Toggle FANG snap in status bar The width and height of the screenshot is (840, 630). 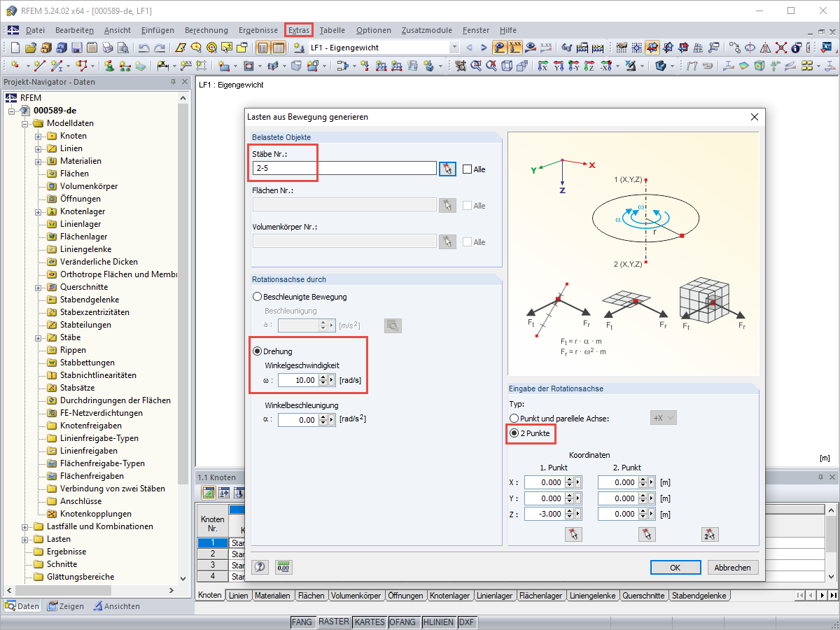(x=302, y=622)
